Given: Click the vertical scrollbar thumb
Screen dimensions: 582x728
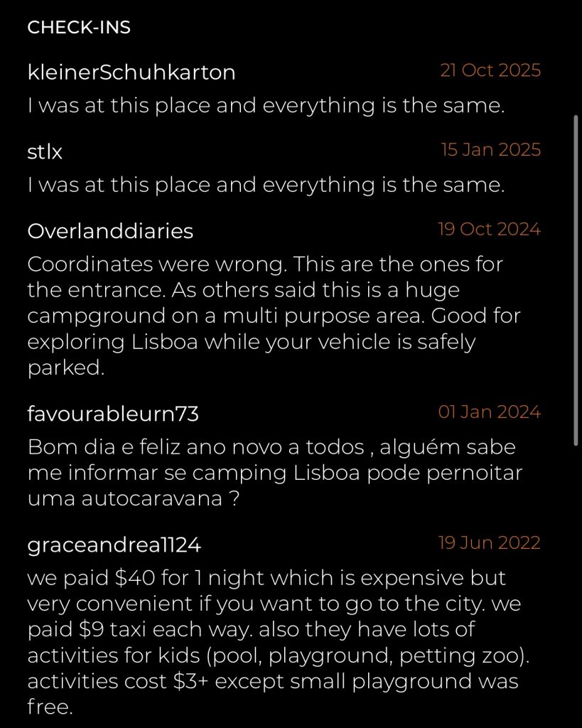Looking at the screenshot, I should (576, 281).
